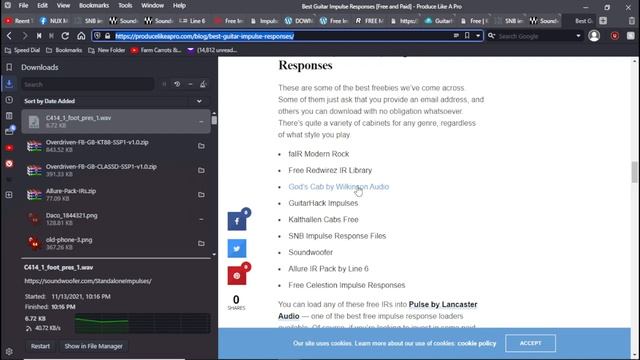Image resolution: width=640 pixels, height=360 pixels.
Task: Switch to the Guitar cloud-icon tab
Action: tap(439, 21)
